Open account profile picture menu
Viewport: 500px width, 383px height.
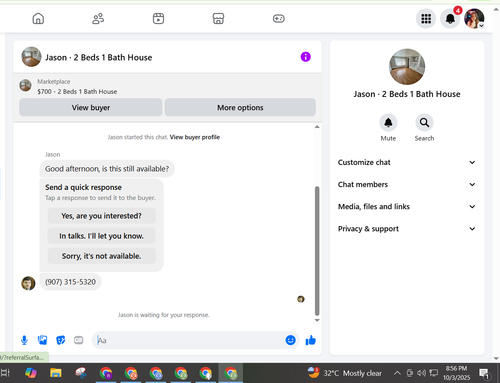474,19
